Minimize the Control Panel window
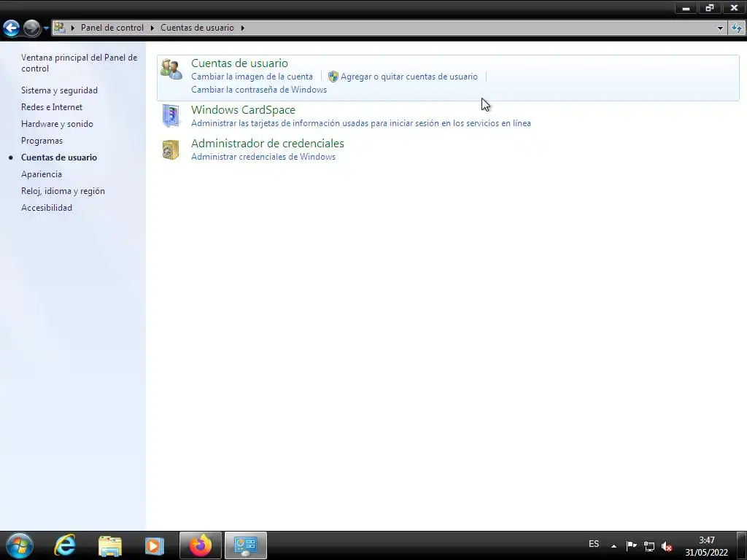 click(686, 7)
